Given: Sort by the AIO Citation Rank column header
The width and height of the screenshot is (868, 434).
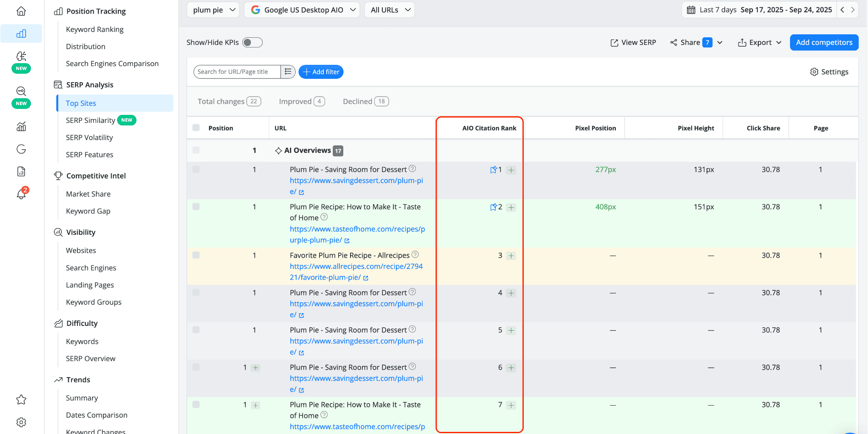Looking at the screenshot, I should pyautogui.click(x=489, y=128).
